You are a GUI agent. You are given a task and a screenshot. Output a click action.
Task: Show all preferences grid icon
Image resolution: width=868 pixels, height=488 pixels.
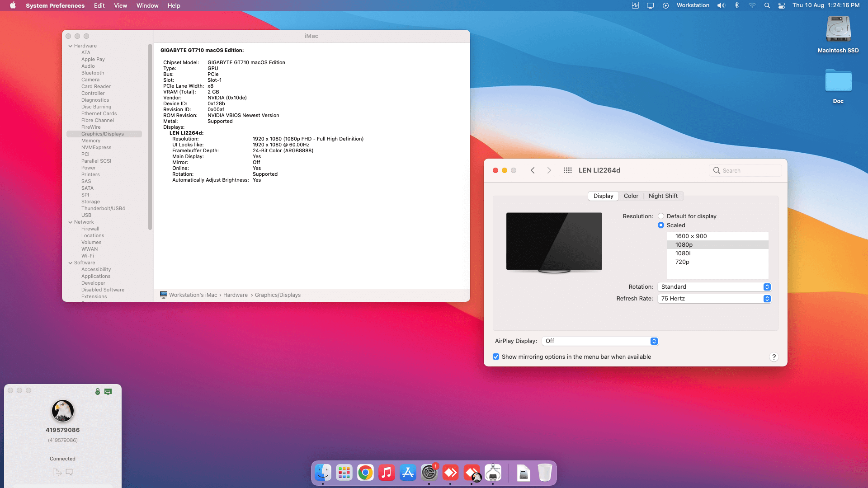point(567,170)
